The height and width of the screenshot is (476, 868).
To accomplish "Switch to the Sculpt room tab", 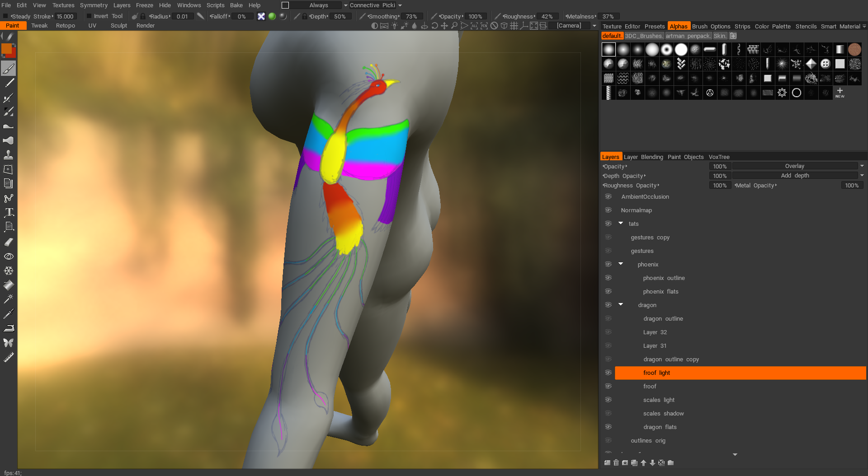I will coord(119,26).
